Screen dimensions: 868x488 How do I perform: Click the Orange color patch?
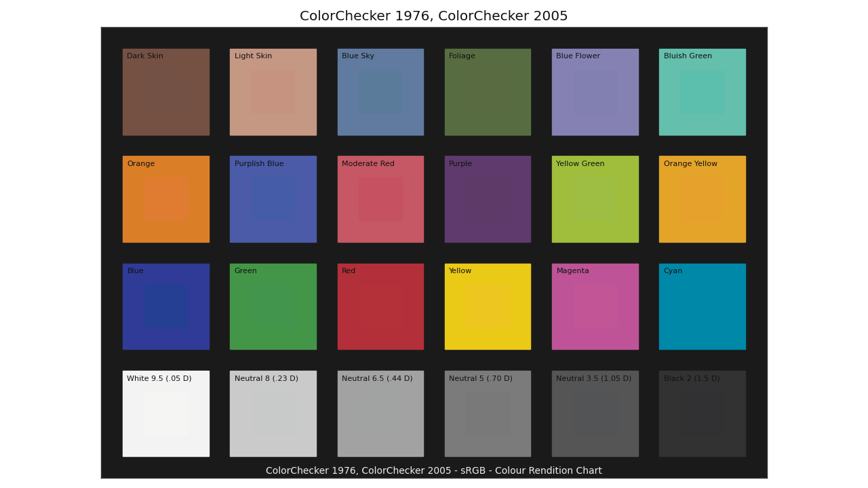[x=166, y=199]
